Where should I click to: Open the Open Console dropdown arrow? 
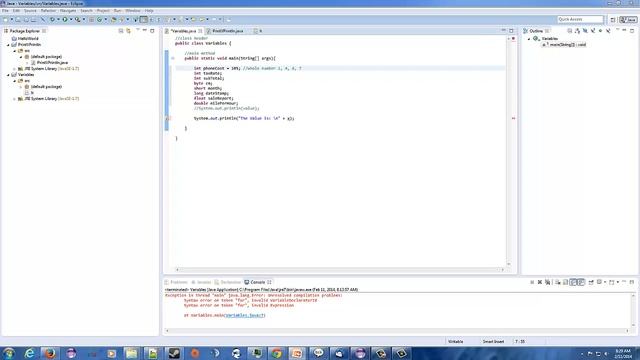tap(618, 282)
